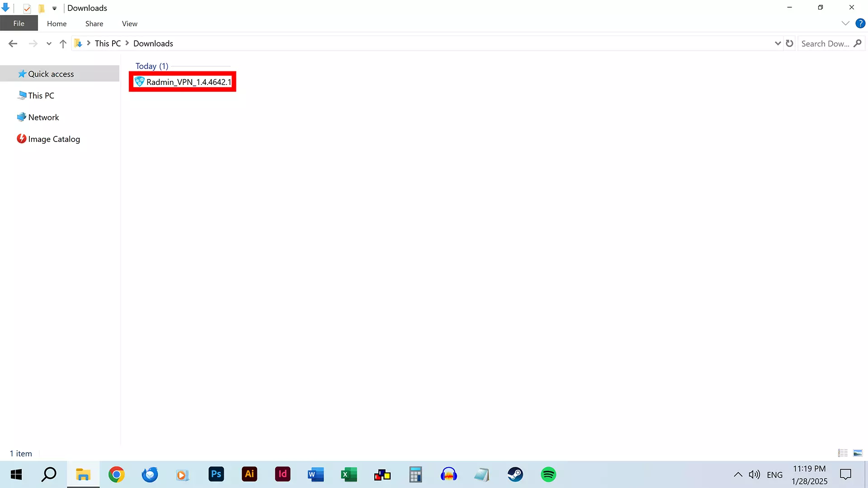Select the Radmin_VPN installer file
The width and height of the screenshot is (868, 488).
[x=188, y=82]
